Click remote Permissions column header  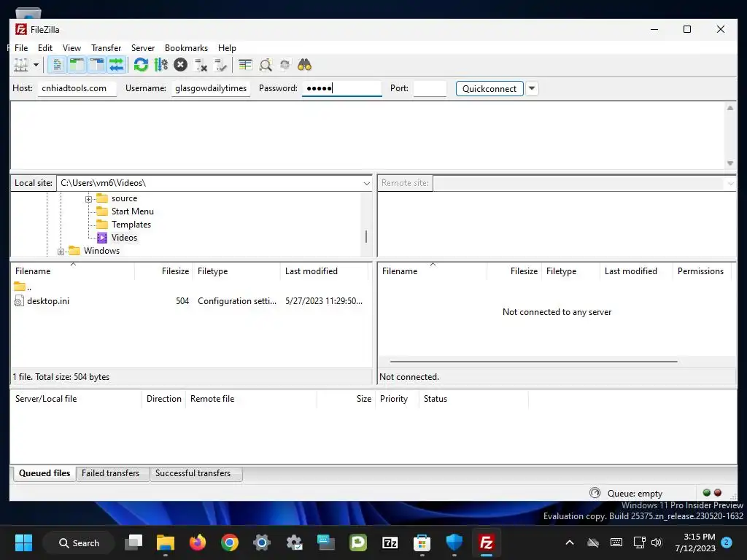point(701,271)
